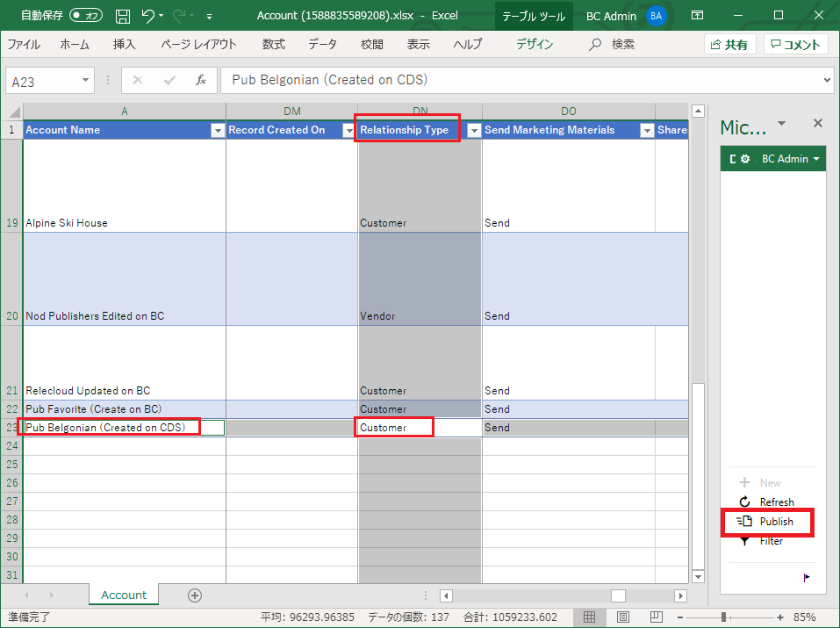This screenshot has width=840, height=628.
Task: Switch to the ホーム tab
Action: tap(75, 45)
